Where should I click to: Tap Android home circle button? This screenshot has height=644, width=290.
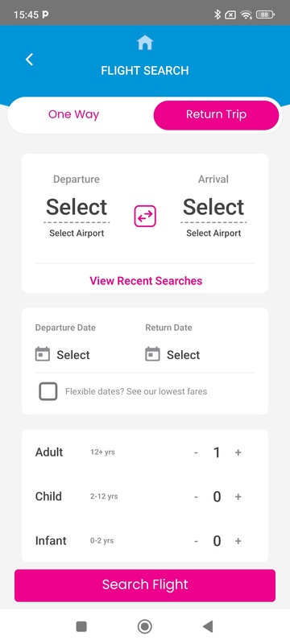(144, 626)
